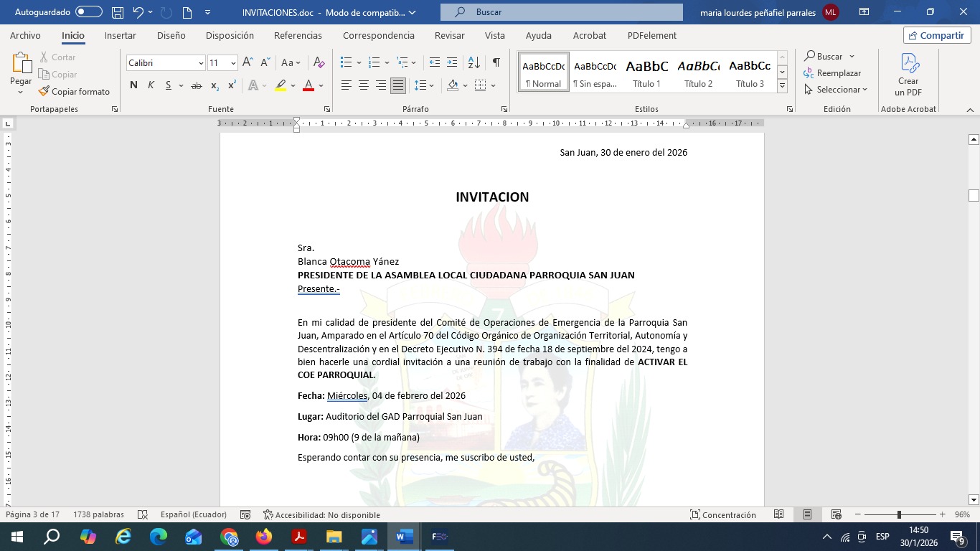
Task: Switch to the Revisar tab
Action: 449,36
